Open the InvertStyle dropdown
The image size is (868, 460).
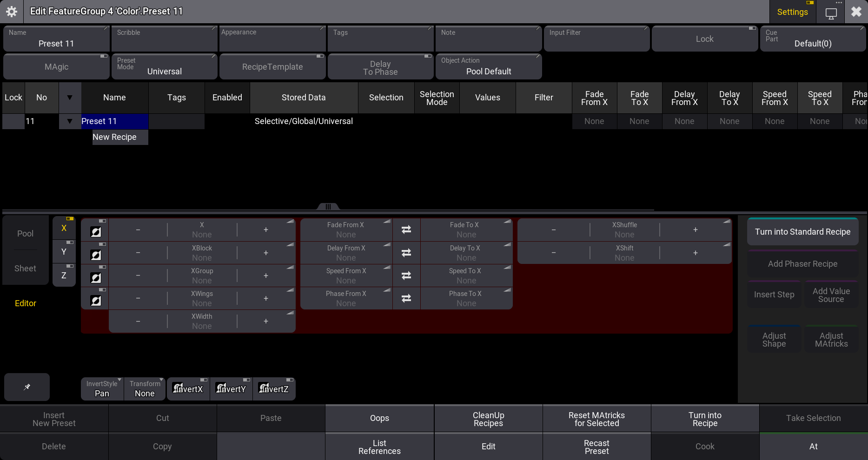pyautogui.click(x=102, y=389)
